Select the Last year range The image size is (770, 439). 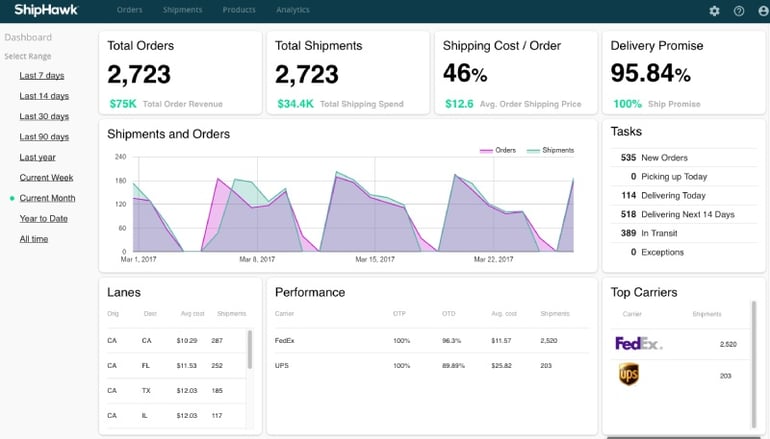37,157
